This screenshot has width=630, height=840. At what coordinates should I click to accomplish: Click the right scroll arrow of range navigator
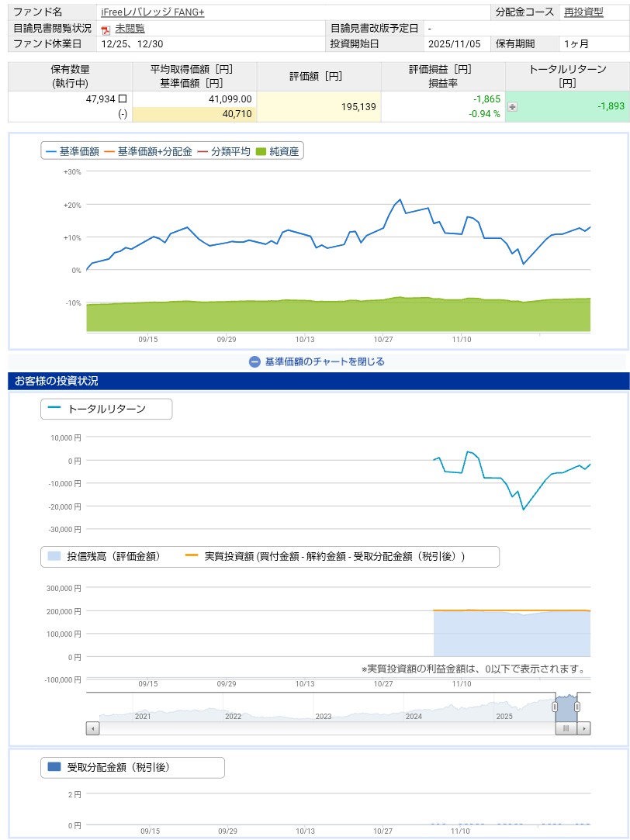[x=584, y=728]
